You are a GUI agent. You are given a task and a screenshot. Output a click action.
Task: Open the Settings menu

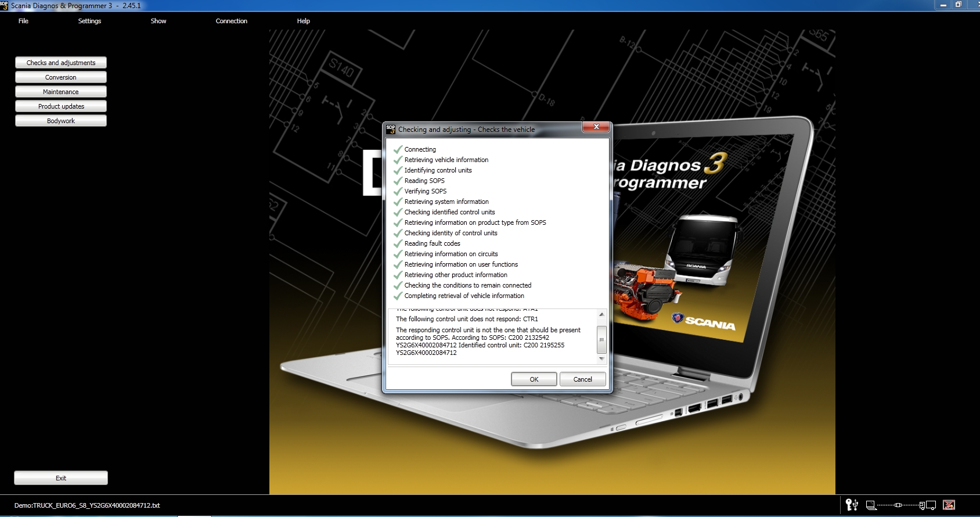(89, 21)
